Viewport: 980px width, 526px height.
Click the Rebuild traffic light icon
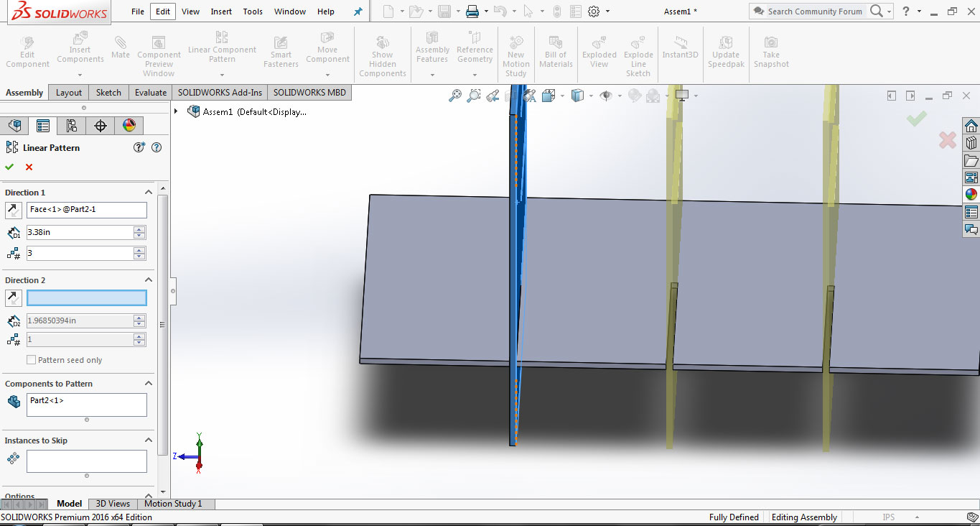(556, 11)
